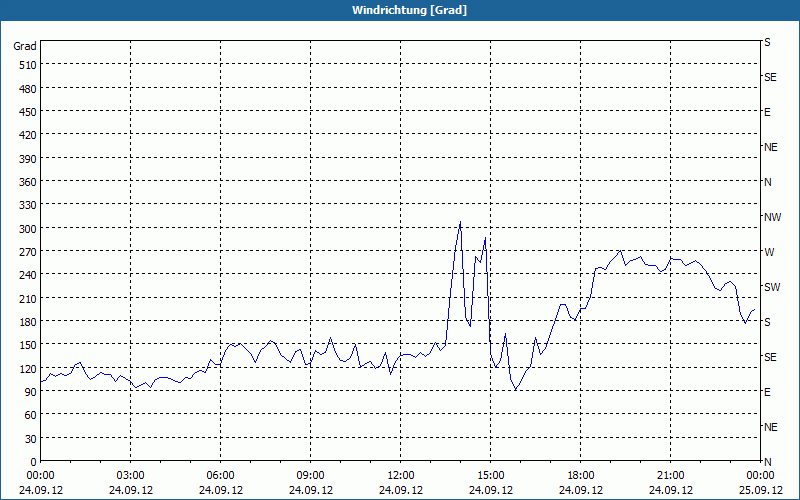Select the NW direction label on the right axis

pos(772,217)
